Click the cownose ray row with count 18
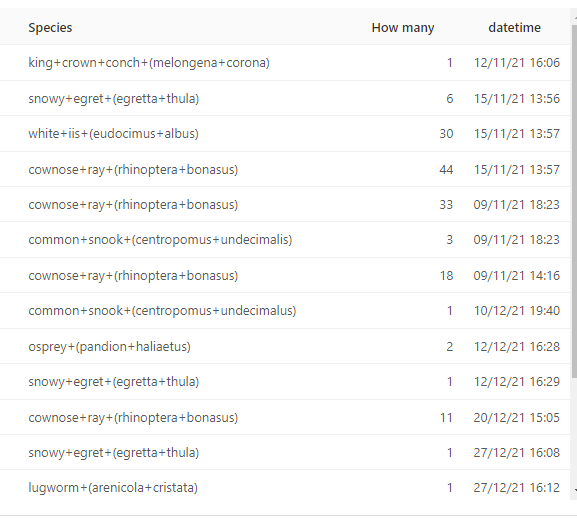 [x=285, y=275]
